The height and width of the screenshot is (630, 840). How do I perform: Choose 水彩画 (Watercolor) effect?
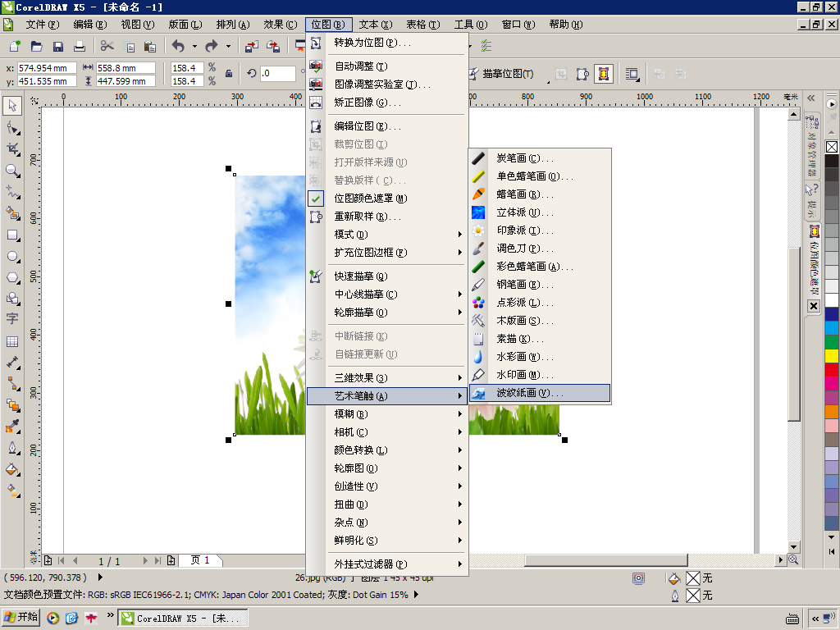540,357
